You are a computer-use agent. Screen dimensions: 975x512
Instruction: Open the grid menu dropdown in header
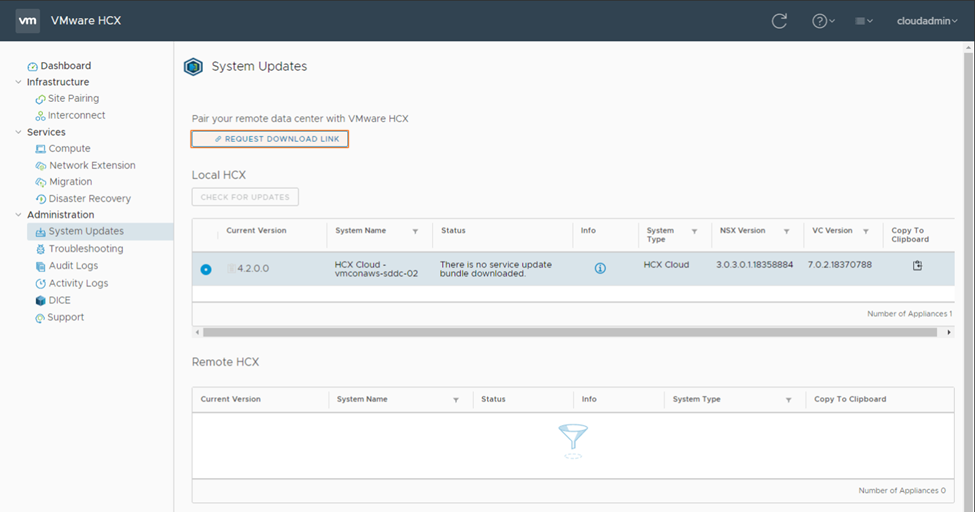[x=864, y=21]
